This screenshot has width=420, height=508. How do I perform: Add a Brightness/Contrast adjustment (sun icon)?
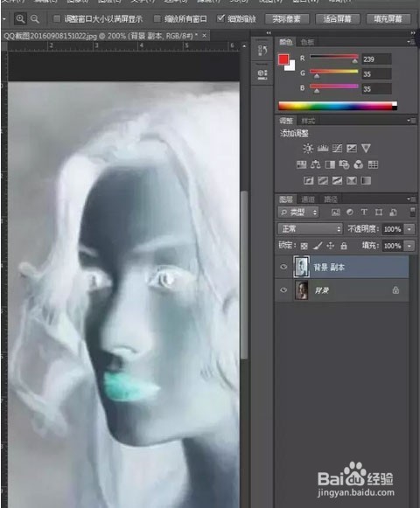coord(308,149)
